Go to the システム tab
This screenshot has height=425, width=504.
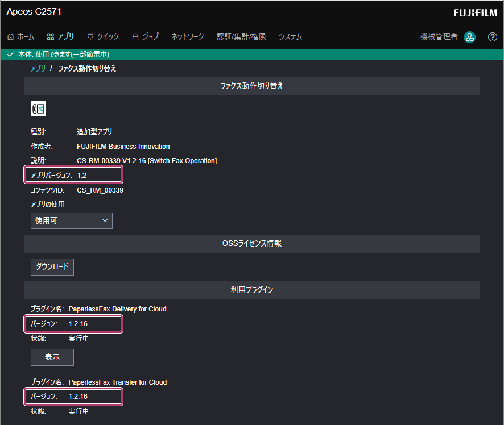tap(290, 36)
